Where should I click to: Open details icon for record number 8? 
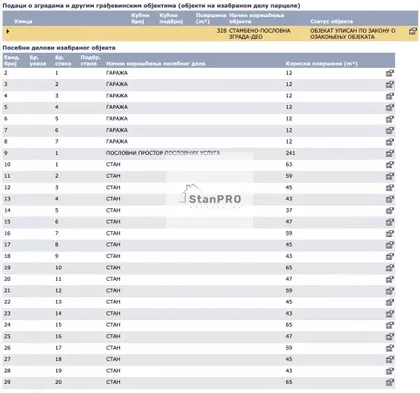click(x=390, y=142)
